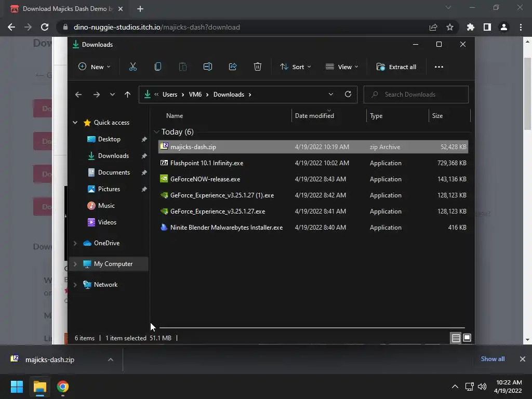Select GeForceNOW-release.exe file
The height and width of the screenshot is (399, 532).
pyautogui.click(x=313, y=179)
